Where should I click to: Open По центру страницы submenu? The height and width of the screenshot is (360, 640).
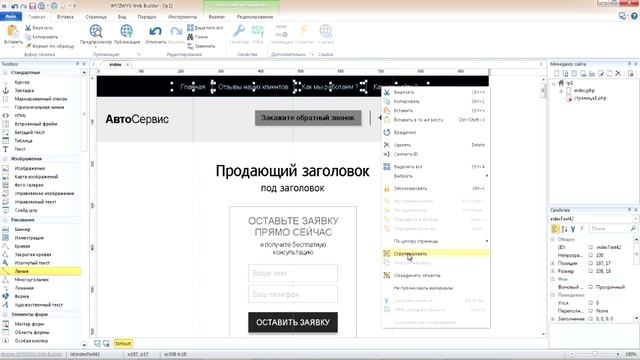pyautogui.click(x=436, y=241)
